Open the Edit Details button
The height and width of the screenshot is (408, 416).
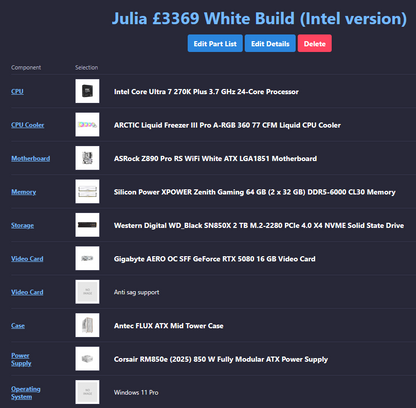(270, 43)
